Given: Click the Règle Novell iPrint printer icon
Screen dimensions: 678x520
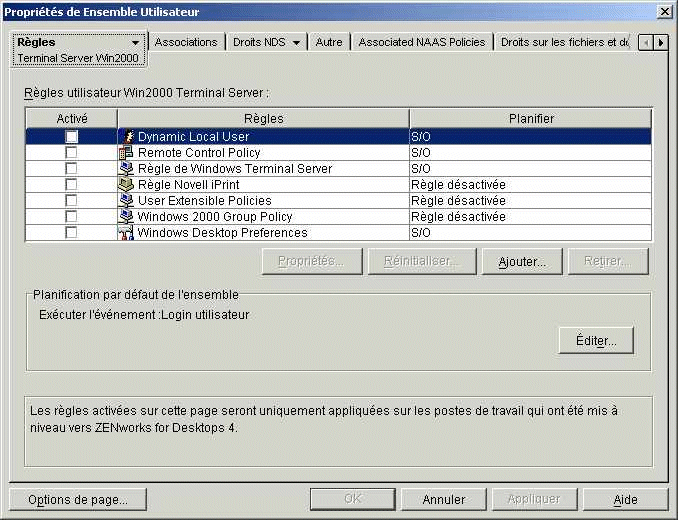Looking at the screenshot, I should 126,185.
